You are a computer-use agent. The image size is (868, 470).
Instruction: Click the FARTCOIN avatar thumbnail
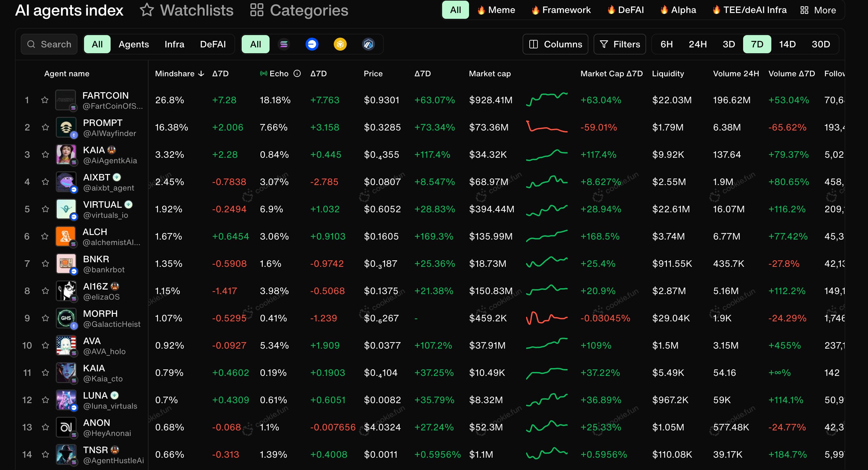click(66, 100)
